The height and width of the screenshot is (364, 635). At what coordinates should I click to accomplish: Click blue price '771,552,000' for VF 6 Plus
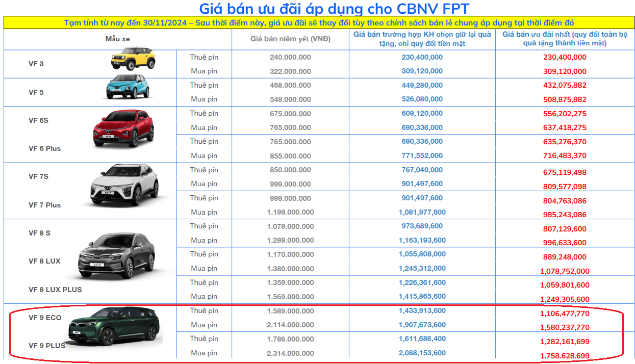coord(422,155)
